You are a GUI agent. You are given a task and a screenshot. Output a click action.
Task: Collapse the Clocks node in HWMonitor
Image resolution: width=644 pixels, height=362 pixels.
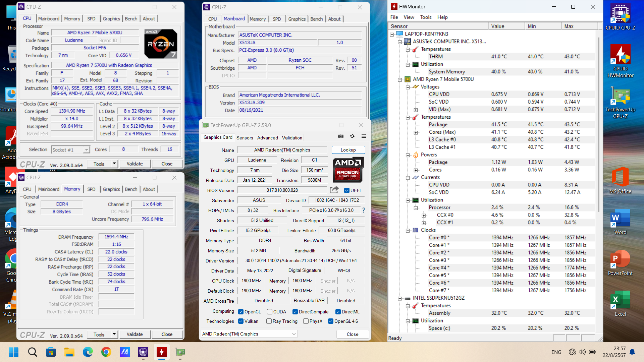(x=408, y=230)
